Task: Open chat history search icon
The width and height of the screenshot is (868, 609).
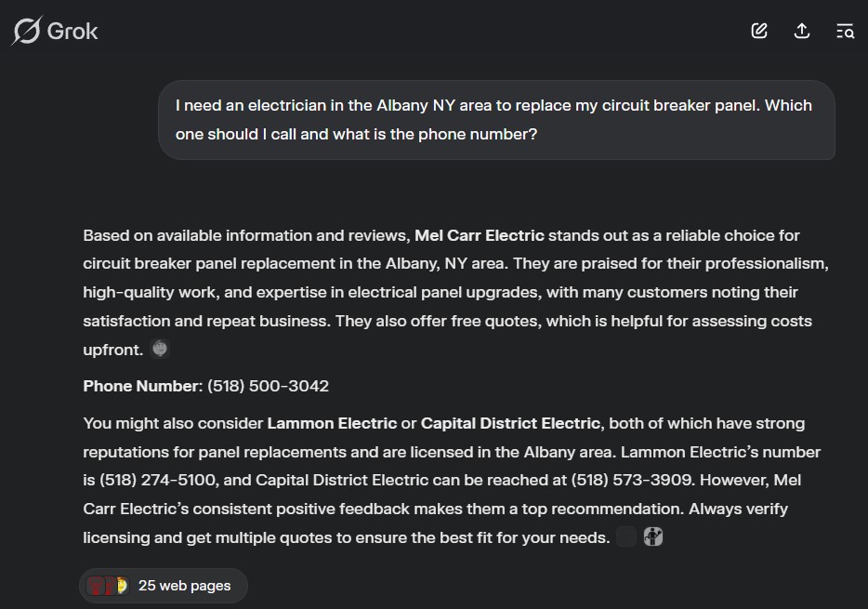Action: pos(845,31)
